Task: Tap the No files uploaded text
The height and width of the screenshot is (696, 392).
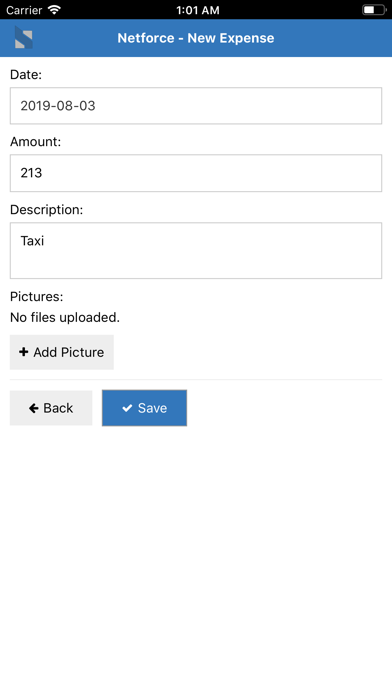Action: pyautogui.click(x=65, y=318)
